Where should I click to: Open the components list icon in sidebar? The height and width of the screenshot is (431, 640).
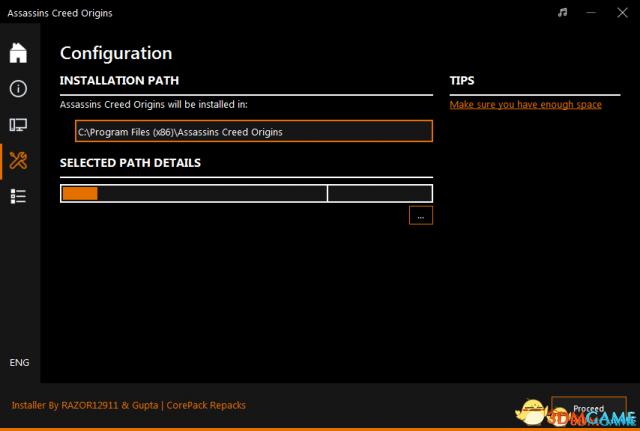tap(18, 196)
